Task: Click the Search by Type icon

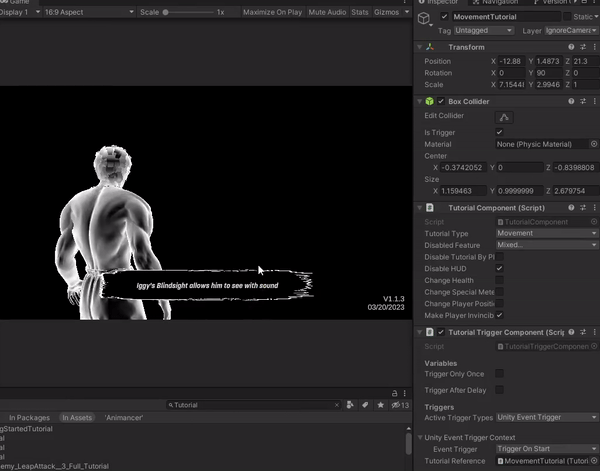Action: (350, 405)
